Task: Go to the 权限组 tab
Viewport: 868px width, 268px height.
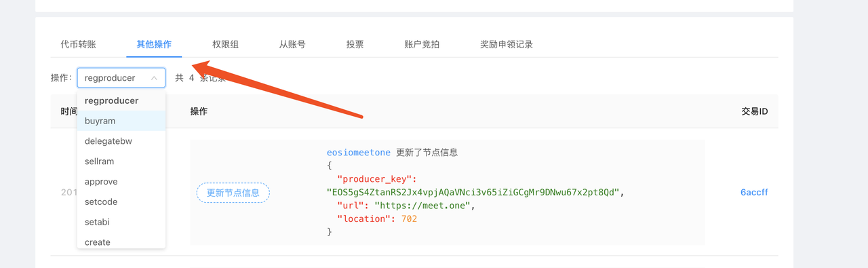Action: [x=225, y=44]
